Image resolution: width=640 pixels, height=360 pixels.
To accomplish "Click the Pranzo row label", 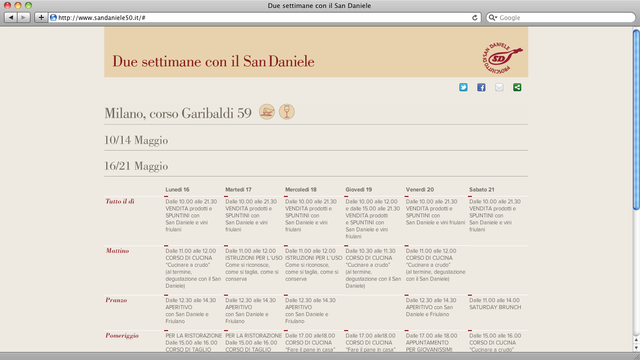I will pyautogui.click(x=116, y=300).
